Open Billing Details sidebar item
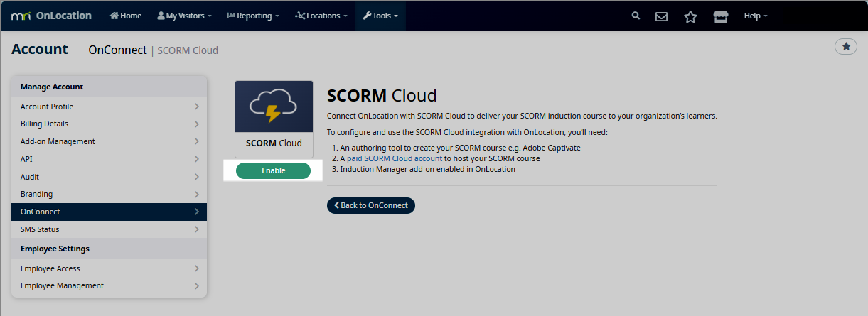 tap(109, 124)
